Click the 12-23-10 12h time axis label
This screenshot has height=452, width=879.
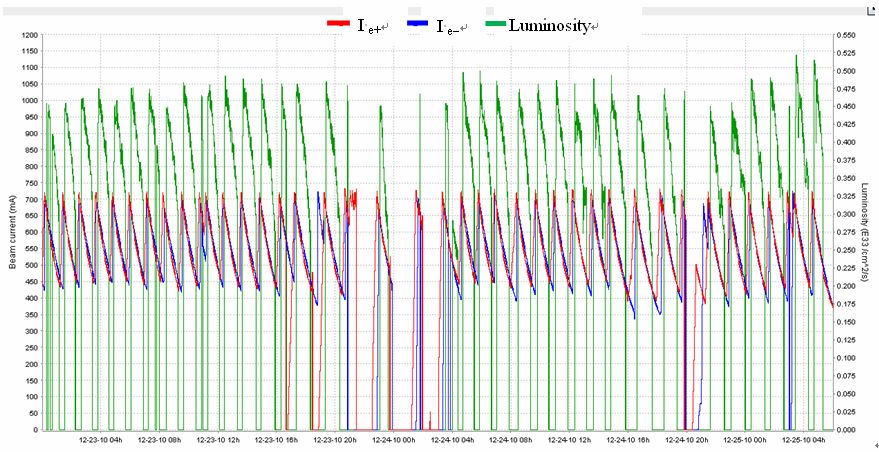click(x=218, y=439)
